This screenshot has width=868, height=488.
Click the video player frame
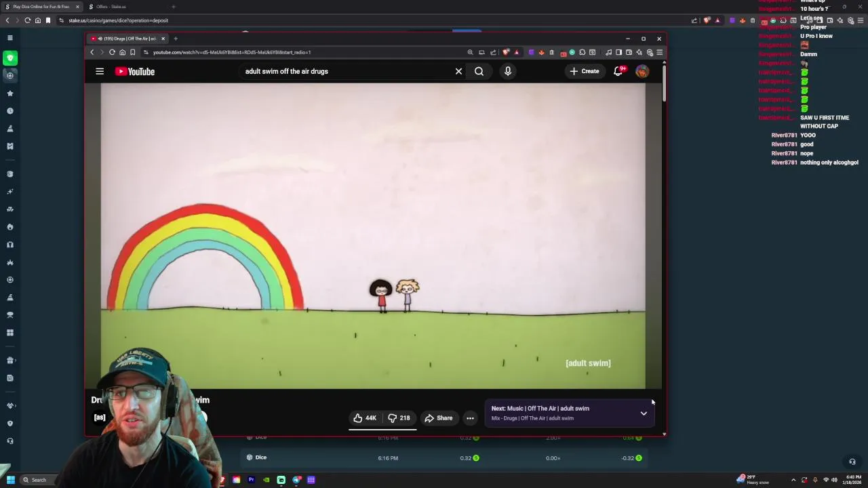click(x=373, y=236)
